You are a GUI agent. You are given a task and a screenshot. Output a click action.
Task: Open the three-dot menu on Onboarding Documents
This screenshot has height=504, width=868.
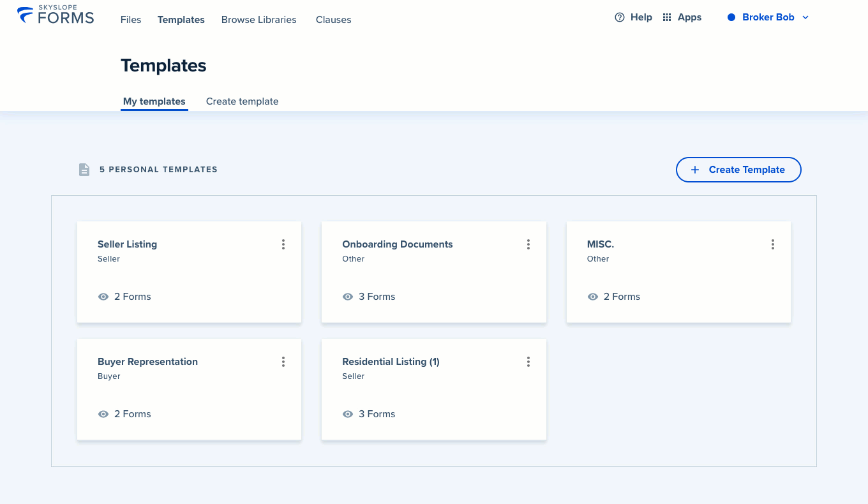(528, 244)
